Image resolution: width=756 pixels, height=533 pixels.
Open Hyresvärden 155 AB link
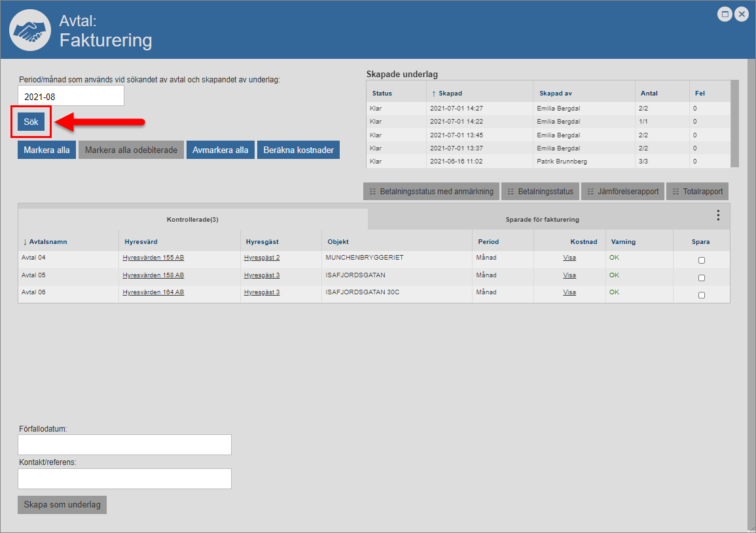pos(153,258)
